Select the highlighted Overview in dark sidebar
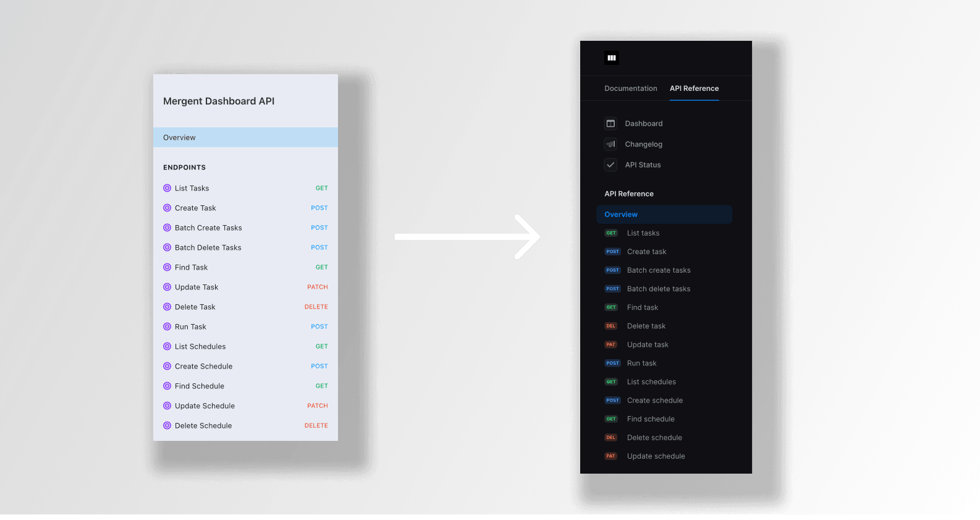The width and height of the screenshot is (980, 520). tap(621, 215)
